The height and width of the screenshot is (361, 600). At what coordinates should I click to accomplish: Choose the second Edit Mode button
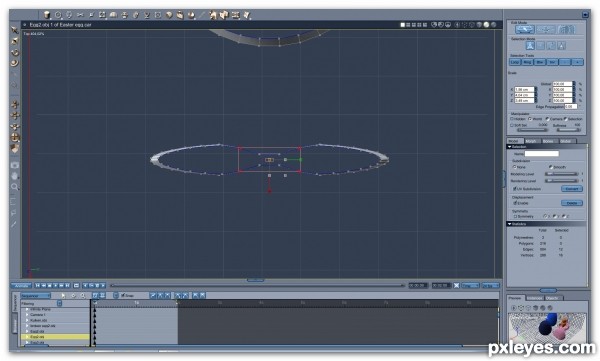coord(546,29)
